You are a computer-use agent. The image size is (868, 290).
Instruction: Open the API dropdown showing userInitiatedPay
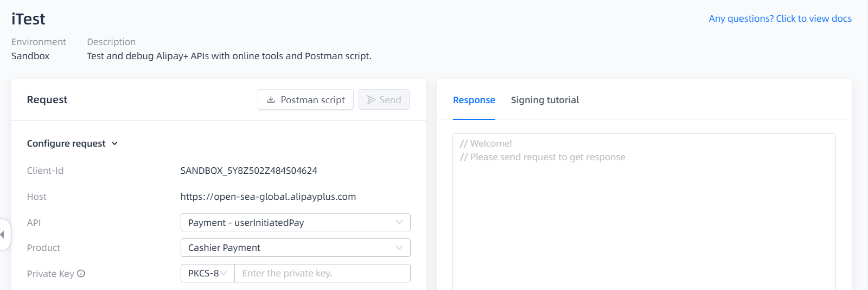pos(295,223)
